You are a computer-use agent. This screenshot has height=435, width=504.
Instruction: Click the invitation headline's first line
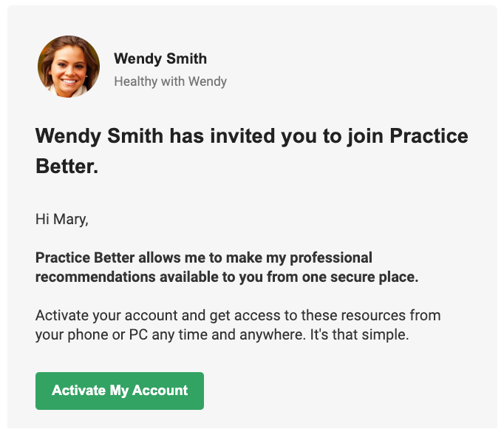(252, 136)
